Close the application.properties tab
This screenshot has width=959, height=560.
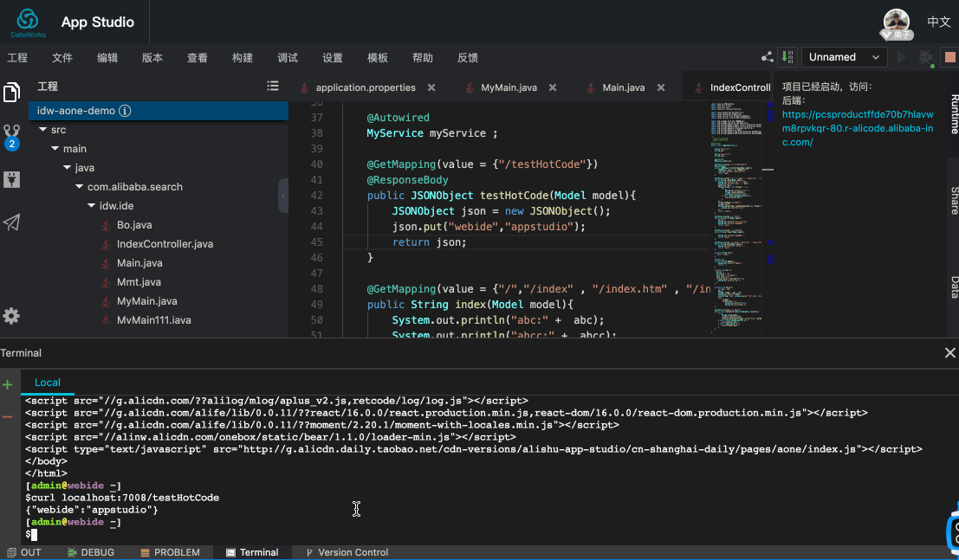pos(431,87)
